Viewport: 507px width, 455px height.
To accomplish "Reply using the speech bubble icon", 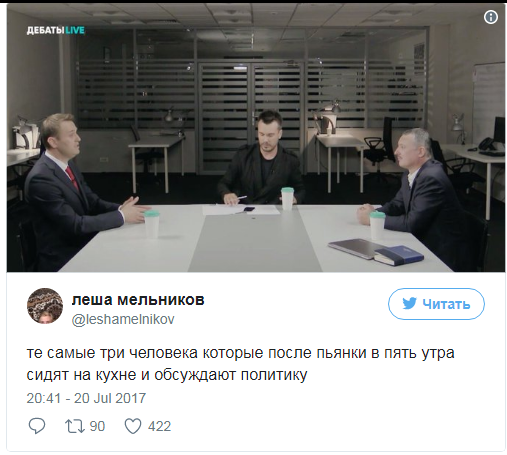I will (x=37, y=426).
